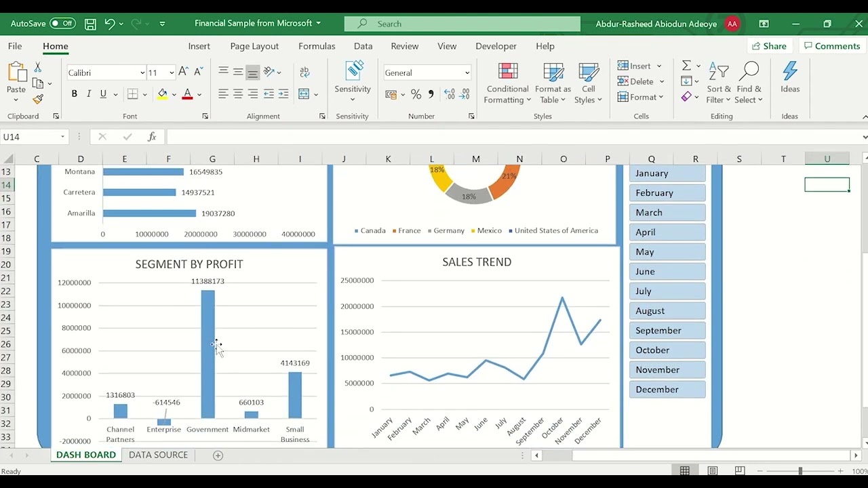The image size is (868, 488).
Task: Click the Ideas lightning icon
Action: click(x=790, y=71)
